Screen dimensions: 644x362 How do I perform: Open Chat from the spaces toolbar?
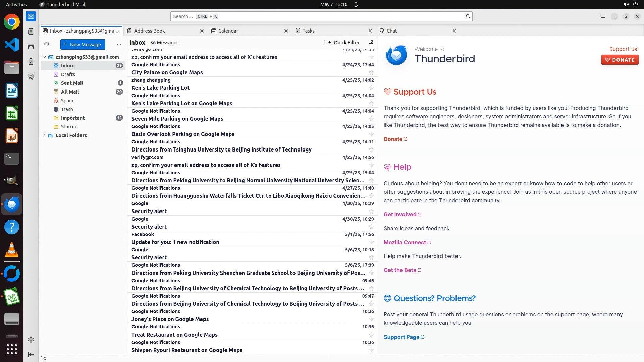31,77
